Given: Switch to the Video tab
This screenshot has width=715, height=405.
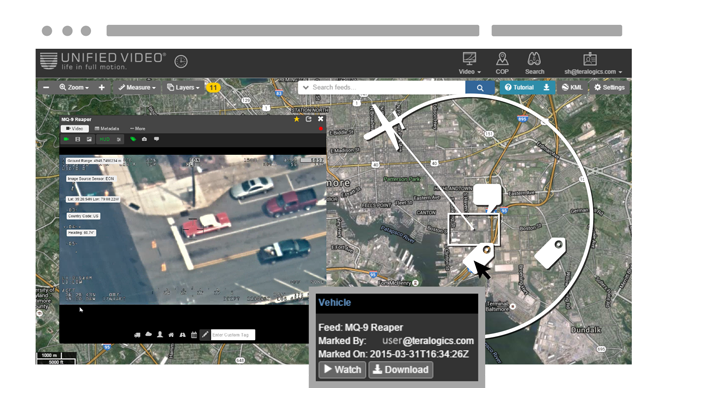Looking at the screenshot, I should [75, 129].
